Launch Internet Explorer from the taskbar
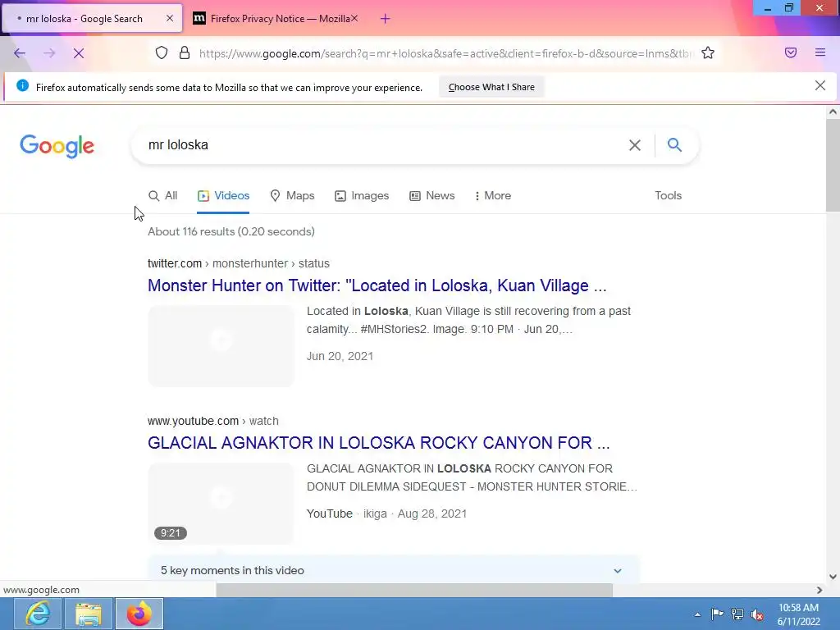840x630 pixels. (x=38, y=614)
